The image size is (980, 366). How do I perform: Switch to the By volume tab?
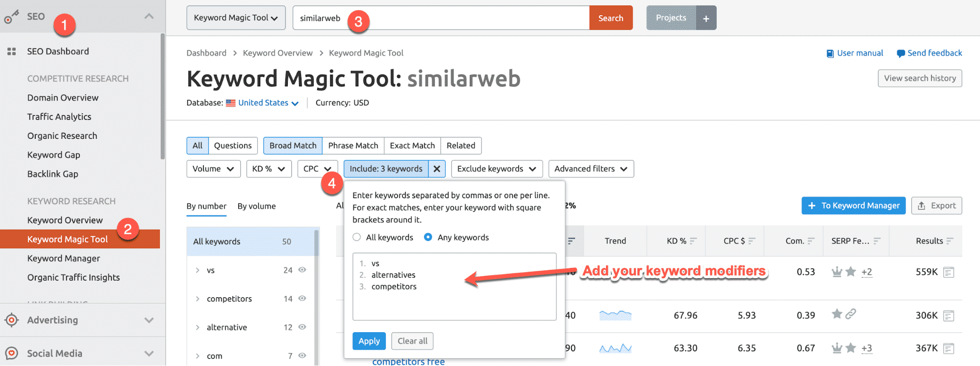pos(256,206)
